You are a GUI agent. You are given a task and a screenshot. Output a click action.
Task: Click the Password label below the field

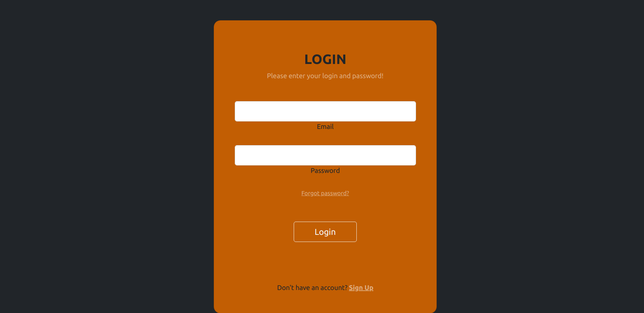[x=325, y=171]
